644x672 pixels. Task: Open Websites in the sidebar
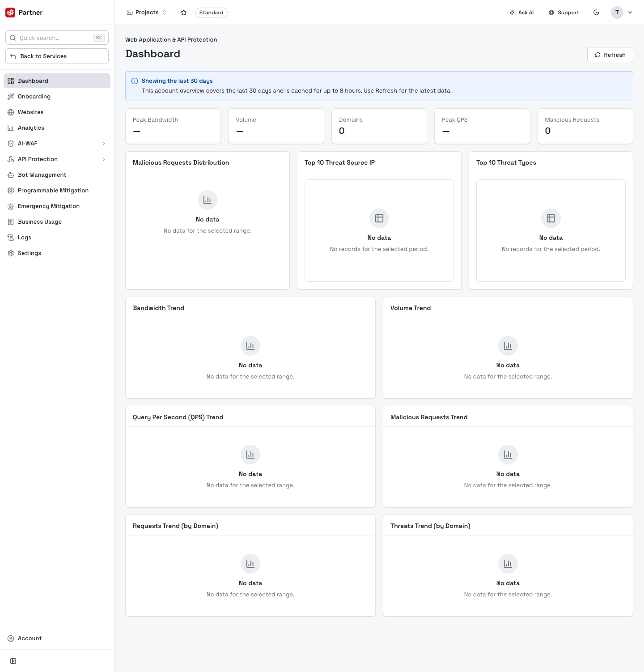[x=57, y=112]
